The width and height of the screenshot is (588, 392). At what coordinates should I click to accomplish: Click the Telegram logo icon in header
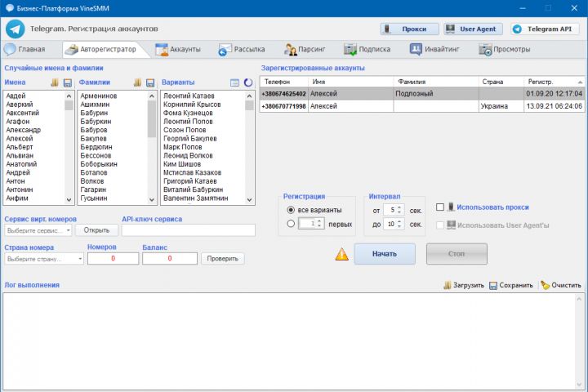[16, 29]
